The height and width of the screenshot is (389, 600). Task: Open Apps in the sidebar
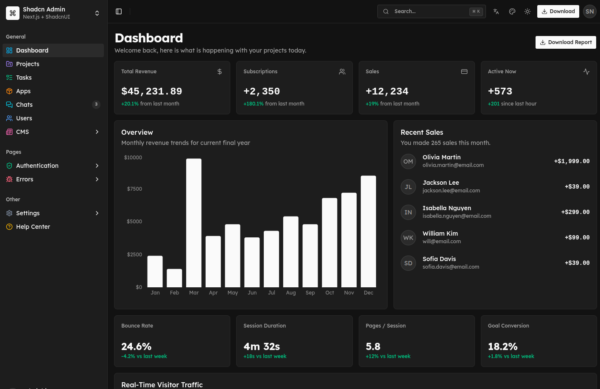(53, 91)
